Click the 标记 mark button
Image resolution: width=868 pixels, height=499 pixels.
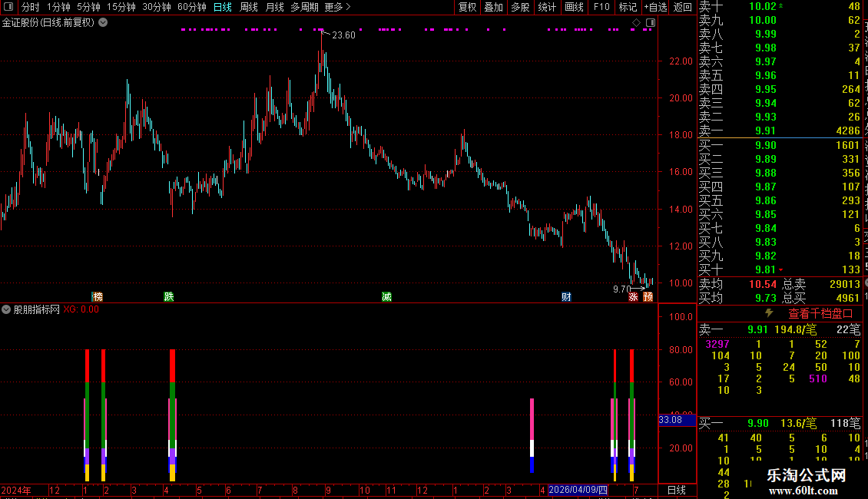[628, 7]
